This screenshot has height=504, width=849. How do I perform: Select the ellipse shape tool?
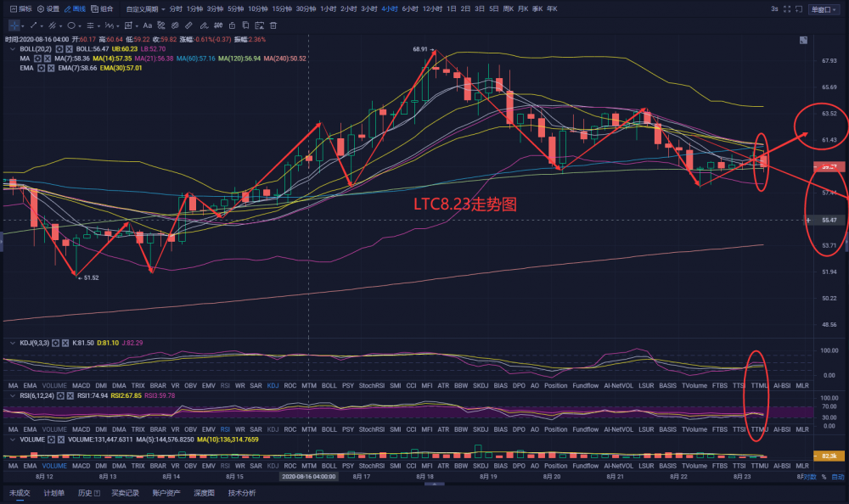(71, 25)
